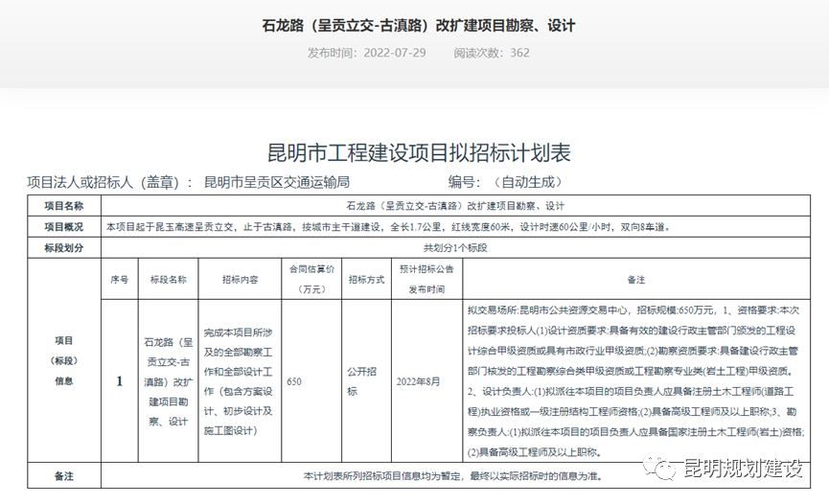Click the tenderer name 昆明市呈贡区交通运输局
The height and width of the screenshot is (504, 829).
(276, 181)
